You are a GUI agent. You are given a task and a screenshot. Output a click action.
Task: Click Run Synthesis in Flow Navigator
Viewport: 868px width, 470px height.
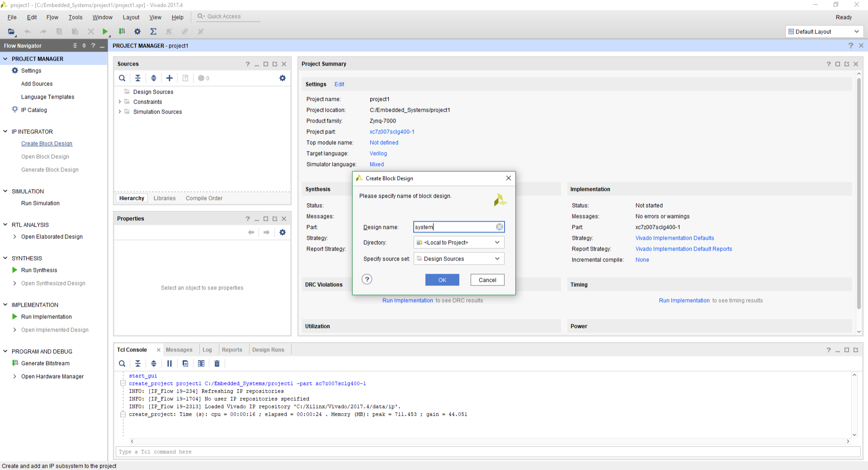click(39, 271)
